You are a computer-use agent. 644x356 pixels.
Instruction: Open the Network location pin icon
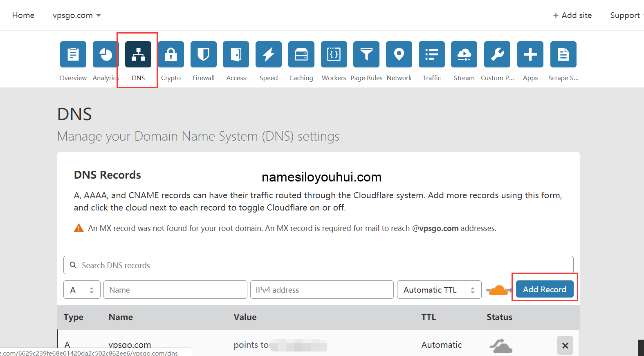[399, 54]
